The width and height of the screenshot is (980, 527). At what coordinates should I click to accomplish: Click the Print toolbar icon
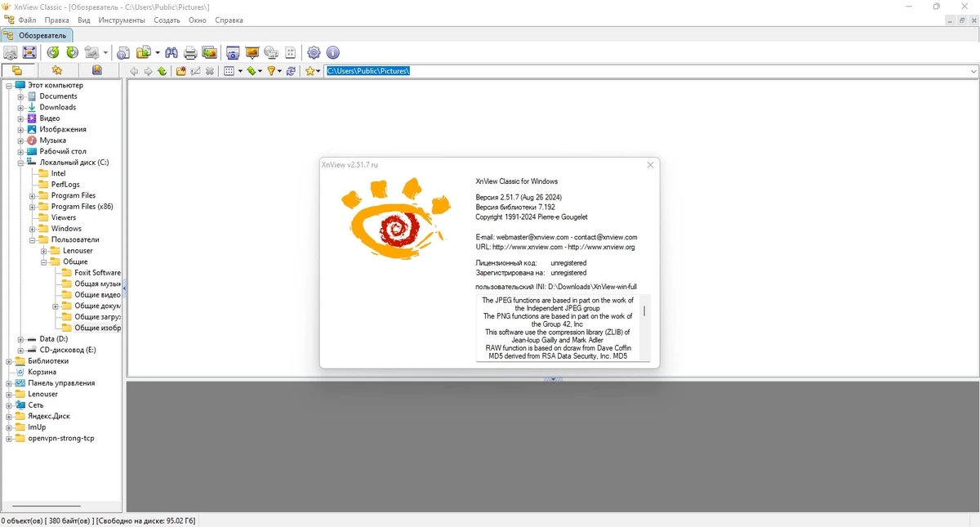[x=190, y=52]
